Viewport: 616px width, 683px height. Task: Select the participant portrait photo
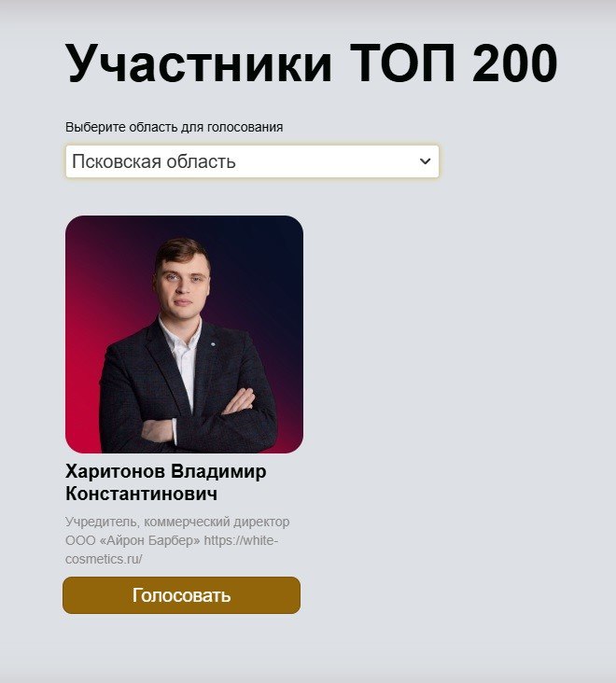coord(184,335)
